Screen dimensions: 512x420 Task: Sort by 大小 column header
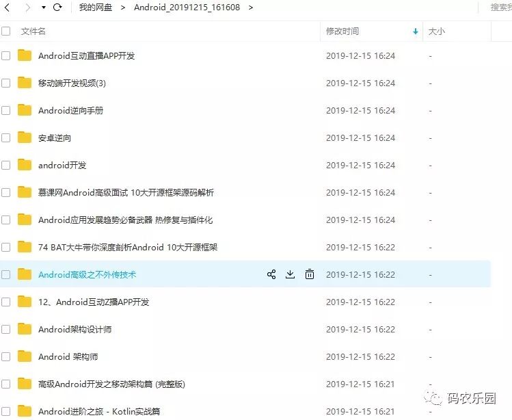click(x=437, y=31)
